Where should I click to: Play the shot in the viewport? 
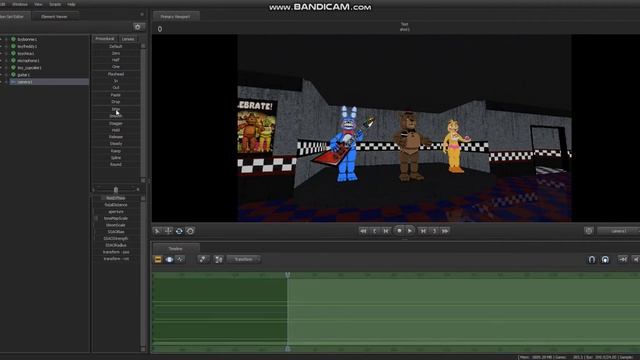[x=410, y=231]
